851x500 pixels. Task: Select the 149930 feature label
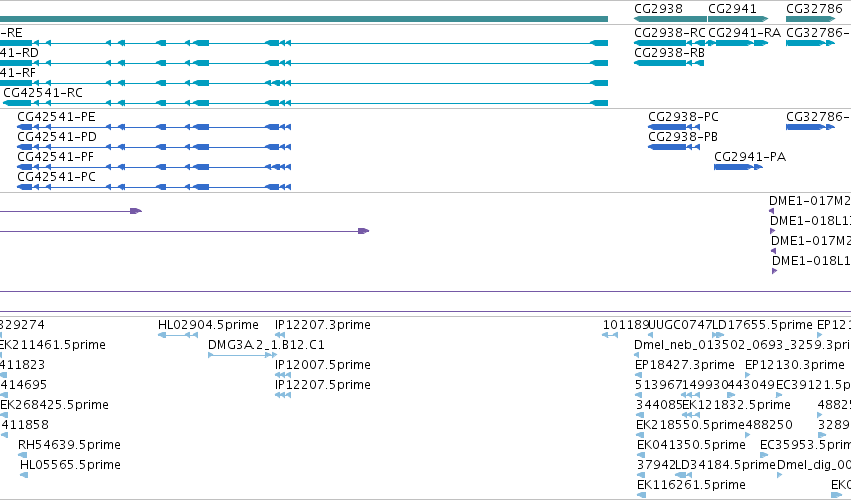(x=705, y=385)
